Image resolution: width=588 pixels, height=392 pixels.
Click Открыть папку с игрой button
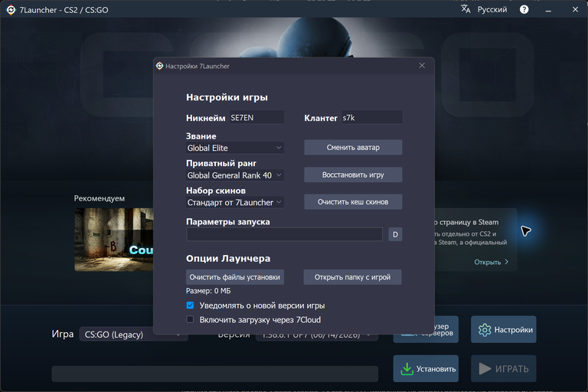tap(352, 277)
